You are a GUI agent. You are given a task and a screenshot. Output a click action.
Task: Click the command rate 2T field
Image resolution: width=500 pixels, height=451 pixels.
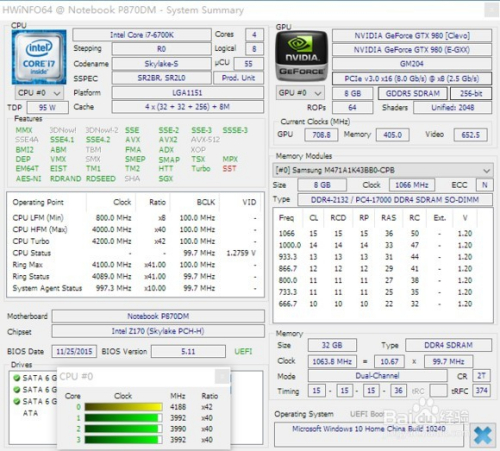tap(482, 376)
